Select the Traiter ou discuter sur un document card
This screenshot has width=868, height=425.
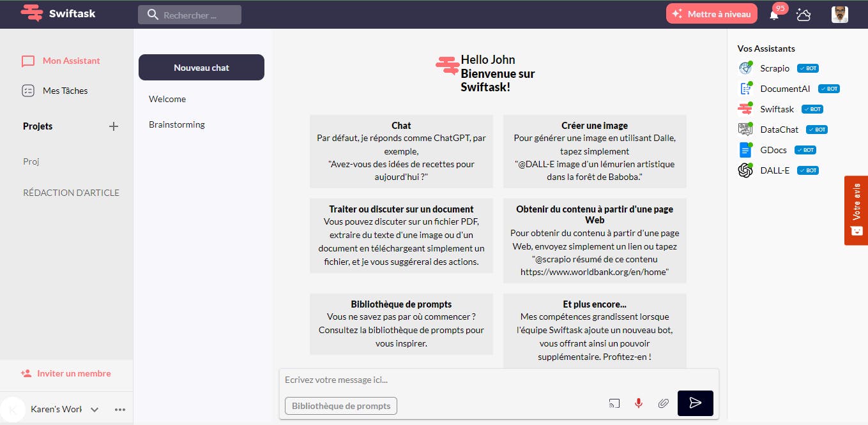pyautogui.click(x=401, y=235)
